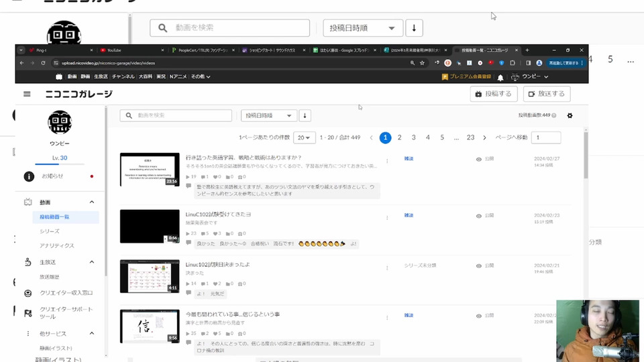Toggle 公開 visibility eye for 今最も問われている事
This screenshot has width=644, height=362.
pyautogui.click(x=478, y=316)
